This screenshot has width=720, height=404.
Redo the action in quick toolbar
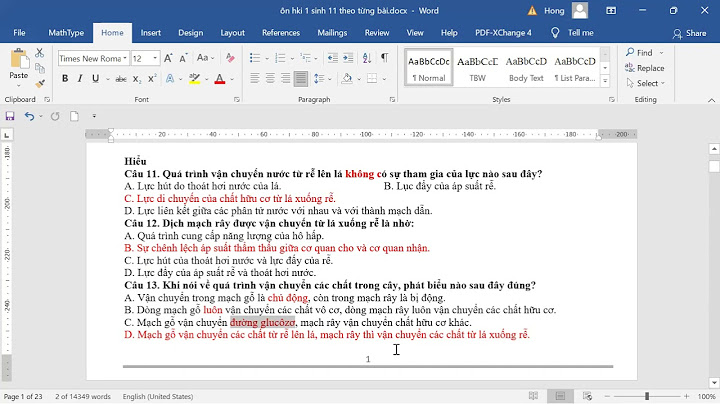point(55,116)
